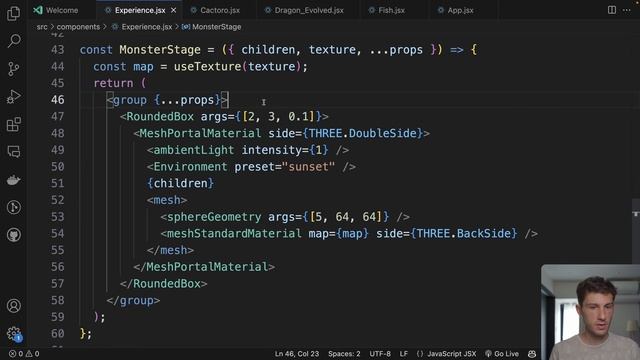
Task: Click the meshStandardMaterial tag on line 54
Action: click(x=234, y=233)
